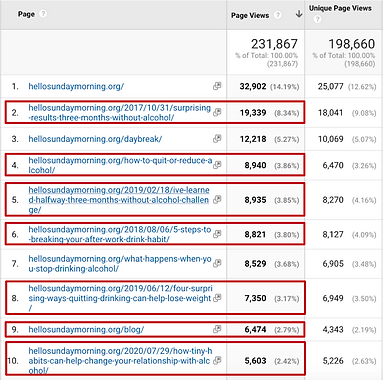Open the hellosundaymorning.org/daybreak/ link
Screen dimensions: 383x380
pos(95,139)
